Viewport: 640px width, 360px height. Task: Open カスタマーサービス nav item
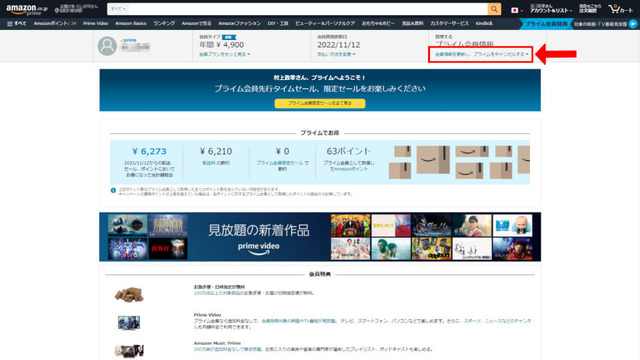pyautogui.click(x=449, y=24)
